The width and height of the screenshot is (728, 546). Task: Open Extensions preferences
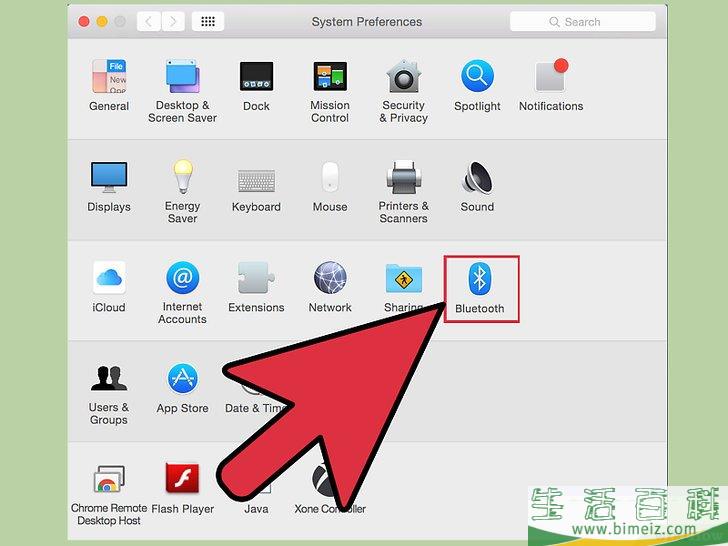click(x=256, y=287)
